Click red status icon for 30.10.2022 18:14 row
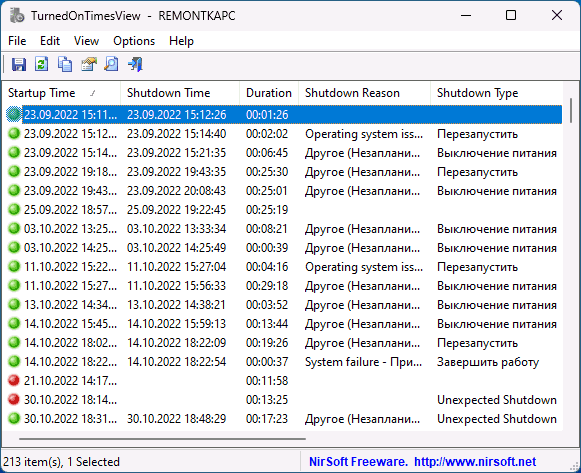Viewport: 581px width, 473px height. pos(14,399)
